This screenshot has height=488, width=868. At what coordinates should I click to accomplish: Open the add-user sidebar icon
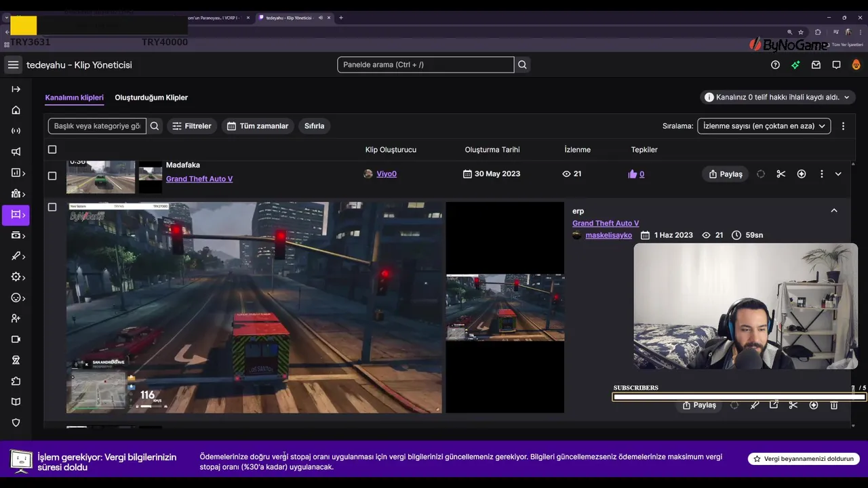click(16, 319)
